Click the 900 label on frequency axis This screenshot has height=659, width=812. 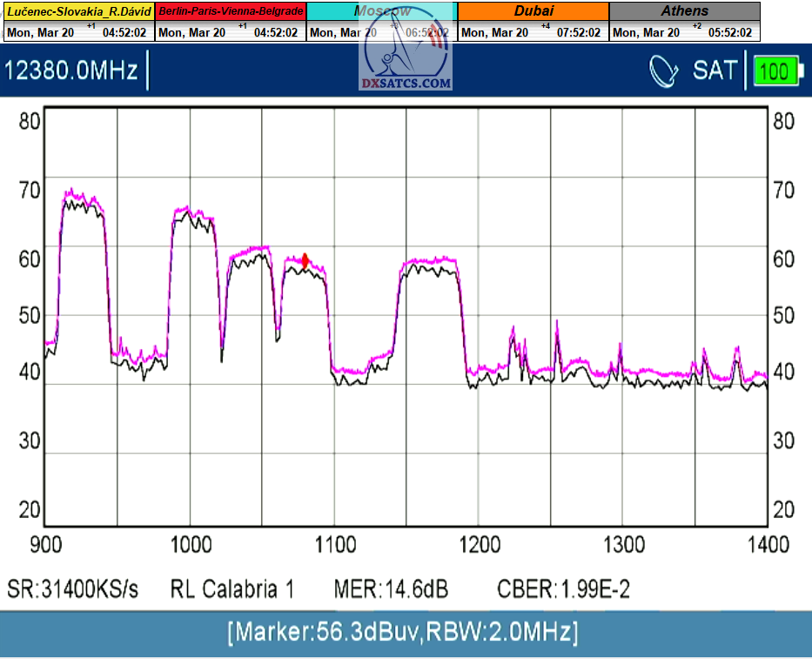pyautogui.click(x=46, y=545)
